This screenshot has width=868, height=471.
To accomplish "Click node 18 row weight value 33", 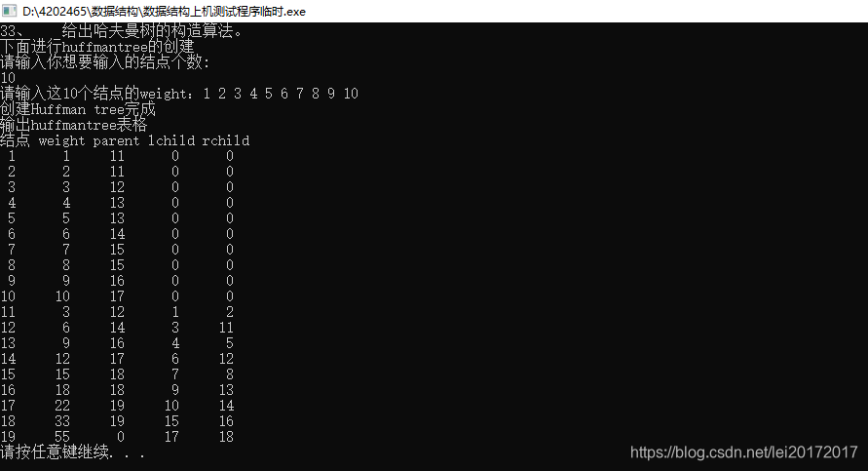I will pyautogui.click(x=62, y=421).
